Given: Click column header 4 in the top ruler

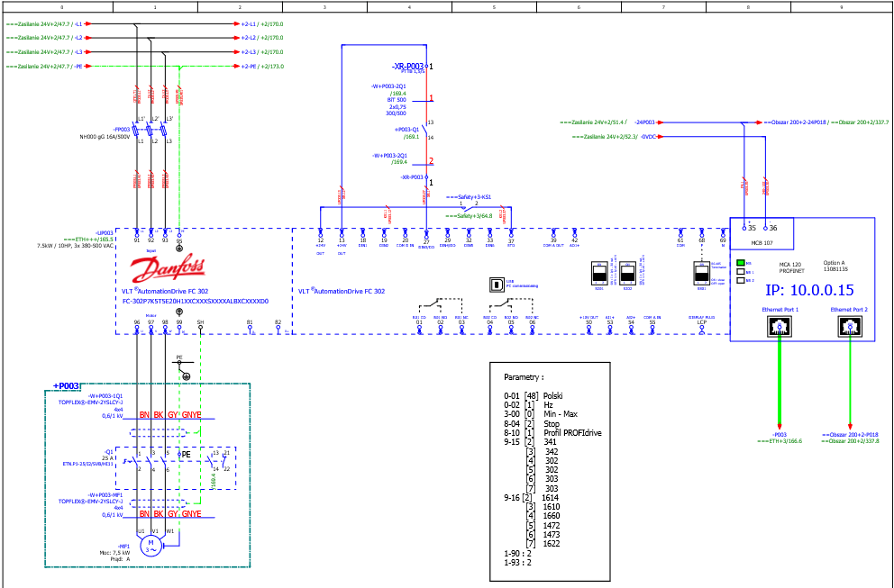Looking at the screenshot, I should 409,6.
